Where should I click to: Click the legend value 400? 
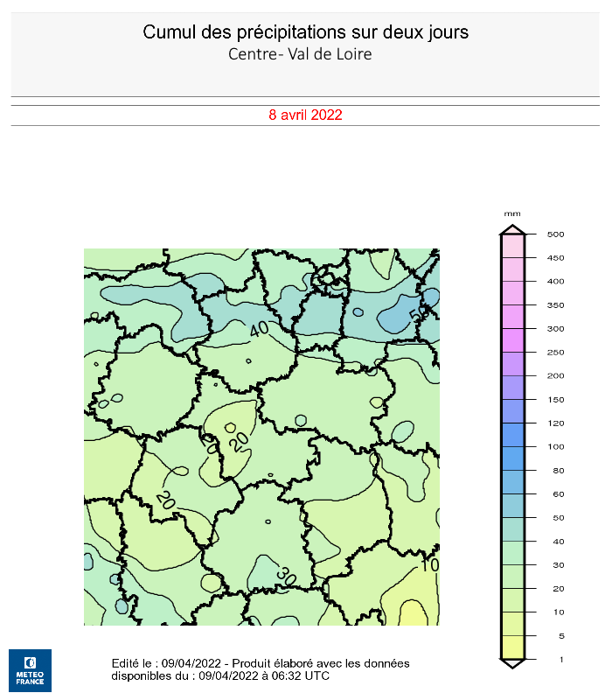click(556, 282)
